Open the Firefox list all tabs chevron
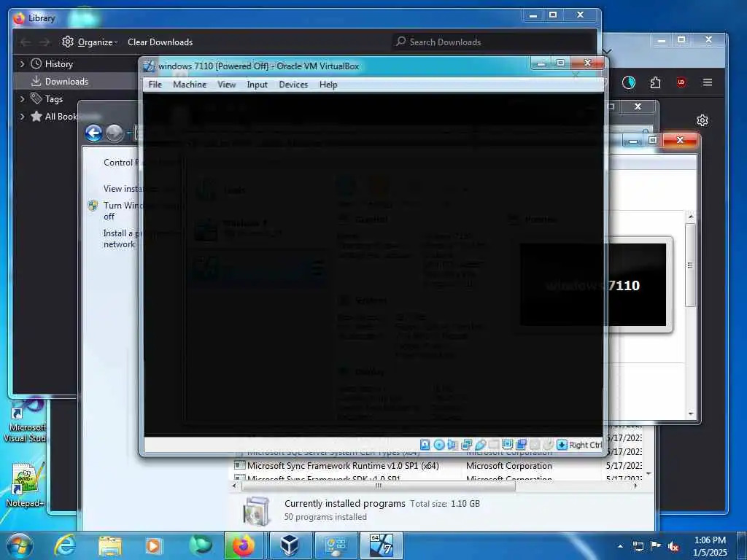Screen dimensions: 747x560 coord(607,51)
